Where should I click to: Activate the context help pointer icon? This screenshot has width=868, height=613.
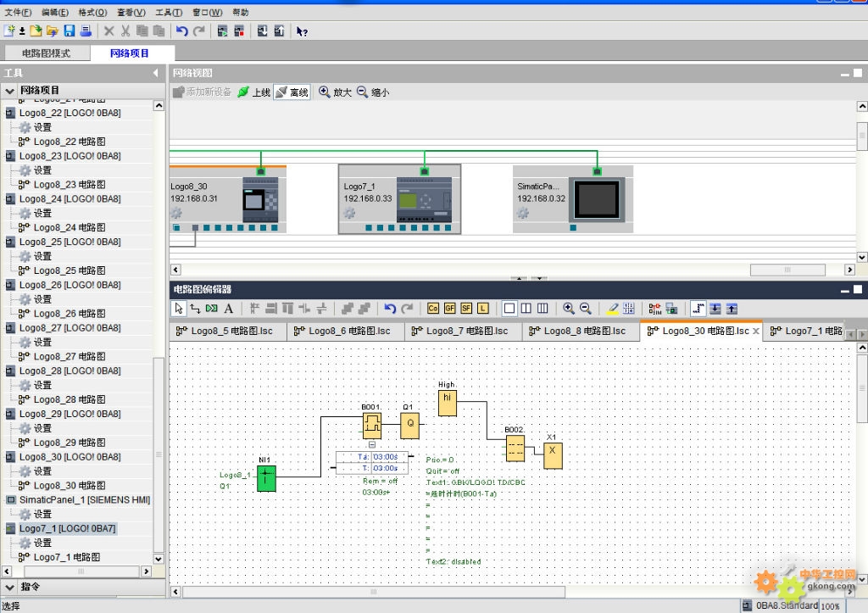click(302, 31)
